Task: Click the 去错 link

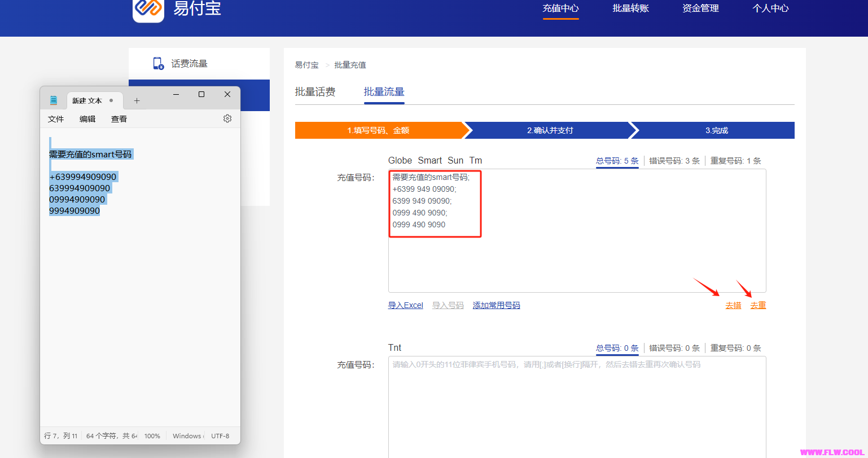Action: 734,305
